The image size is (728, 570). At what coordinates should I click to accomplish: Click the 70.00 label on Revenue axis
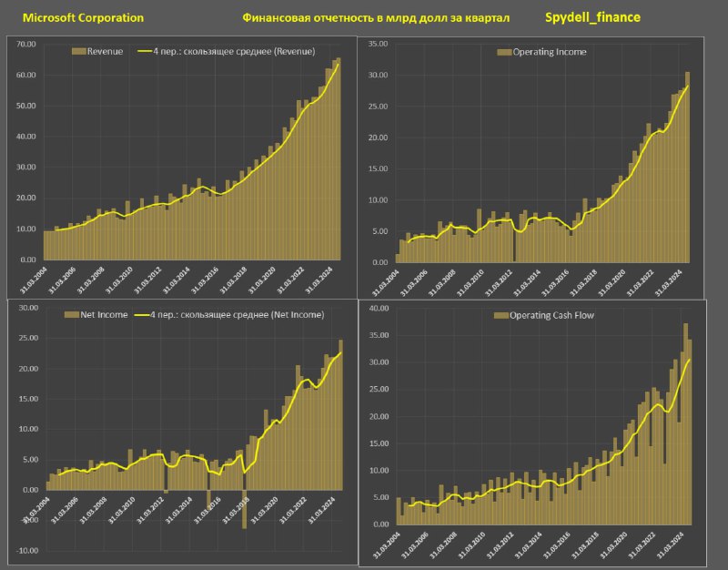tap(26, 44)
